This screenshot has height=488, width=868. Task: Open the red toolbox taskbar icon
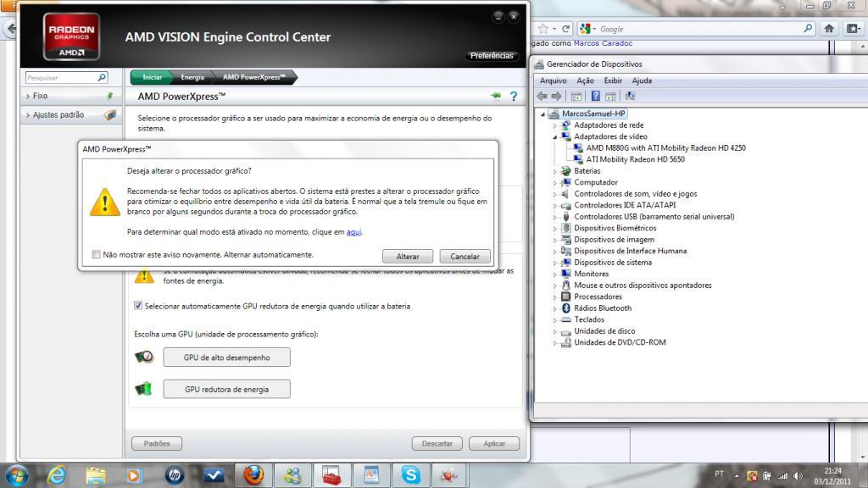[x=332, y=475]
